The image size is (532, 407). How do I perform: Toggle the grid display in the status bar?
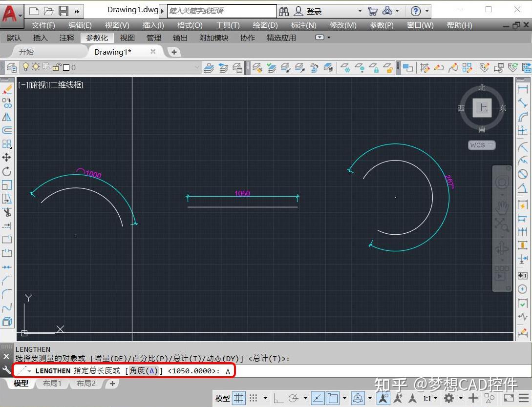[x=238, y=398]
